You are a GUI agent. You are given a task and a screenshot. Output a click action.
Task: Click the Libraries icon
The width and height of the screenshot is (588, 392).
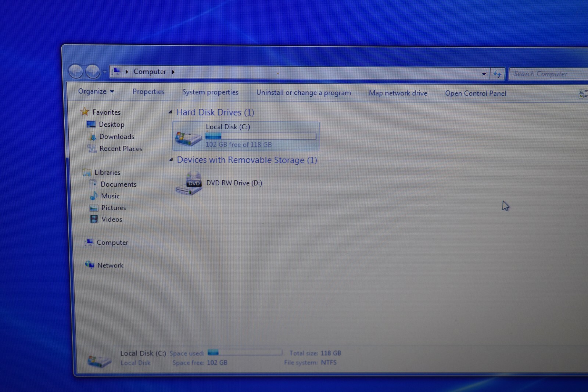pos(87,172)
